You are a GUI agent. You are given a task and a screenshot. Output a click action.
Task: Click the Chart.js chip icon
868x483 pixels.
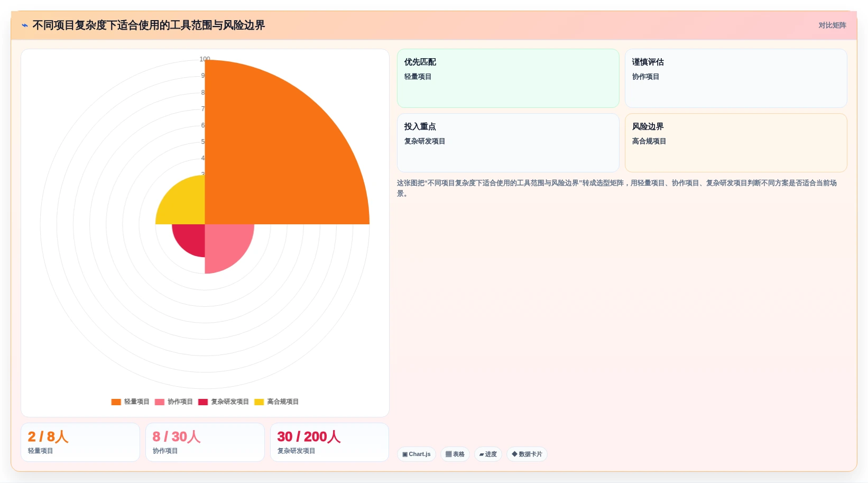tap(405, 454)
